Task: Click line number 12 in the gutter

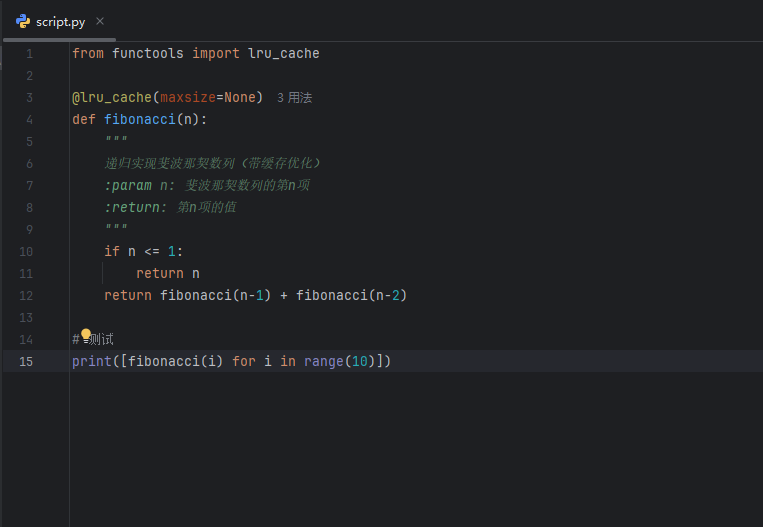Action: pyautogui.click(x=26, y=295)
